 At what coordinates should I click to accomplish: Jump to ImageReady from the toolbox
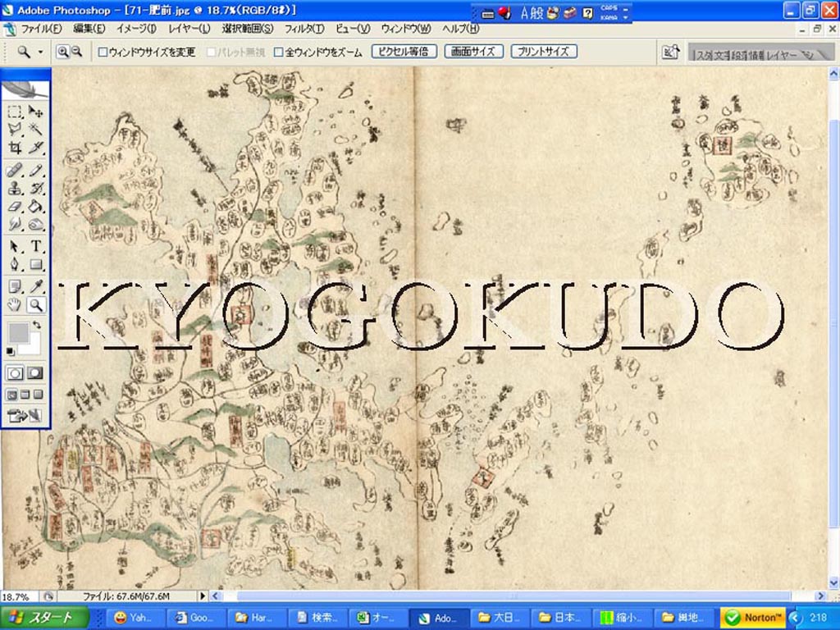coord(25,415)
